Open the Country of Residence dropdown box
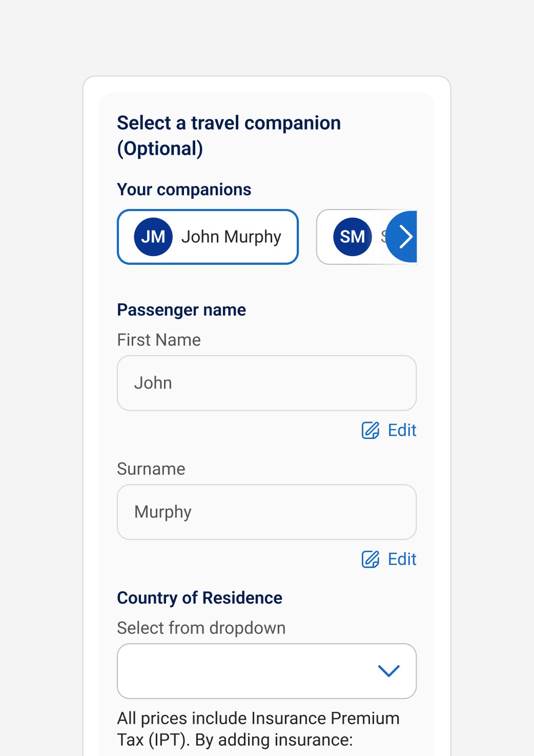The image size is (534, 756). 246,671
